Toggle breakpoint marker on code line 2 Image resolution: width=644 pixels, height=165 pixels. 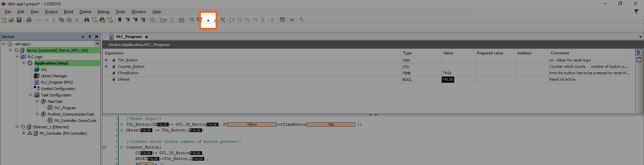tap(122, 125)
